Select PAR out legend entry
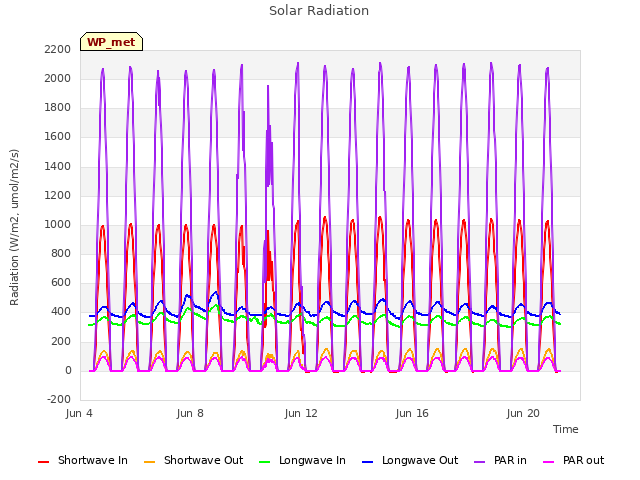This screenshot has width=640, height=480. pyautogui.click(x=573, y=460)
